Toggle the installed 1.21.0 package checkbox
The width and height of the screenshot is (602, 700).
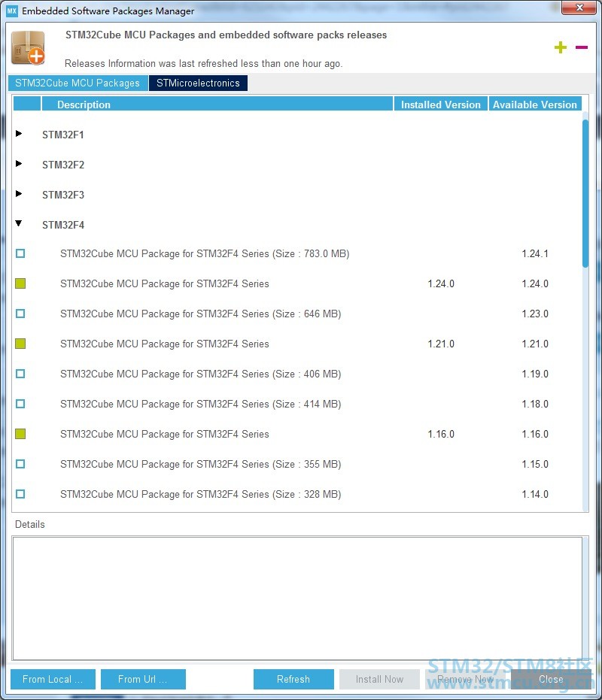pyautogui.click(x=20, y=344)
